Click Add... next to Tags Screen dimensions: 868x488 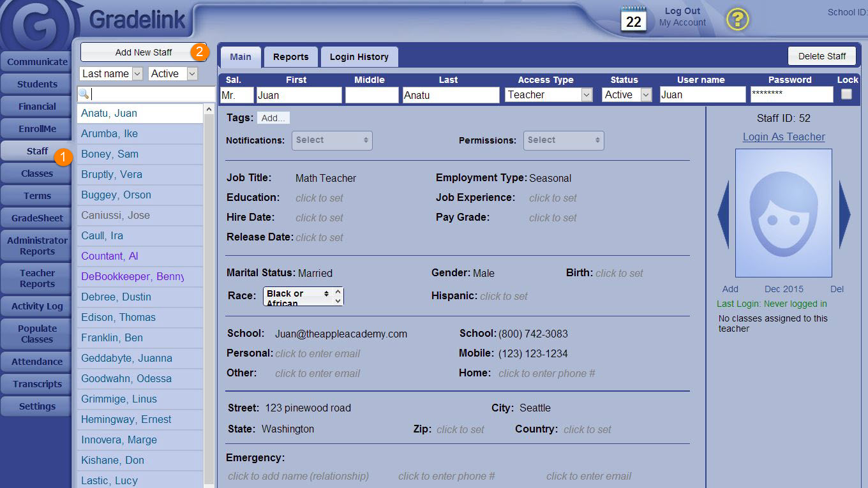pyautogui.click(x=273, y=118)
